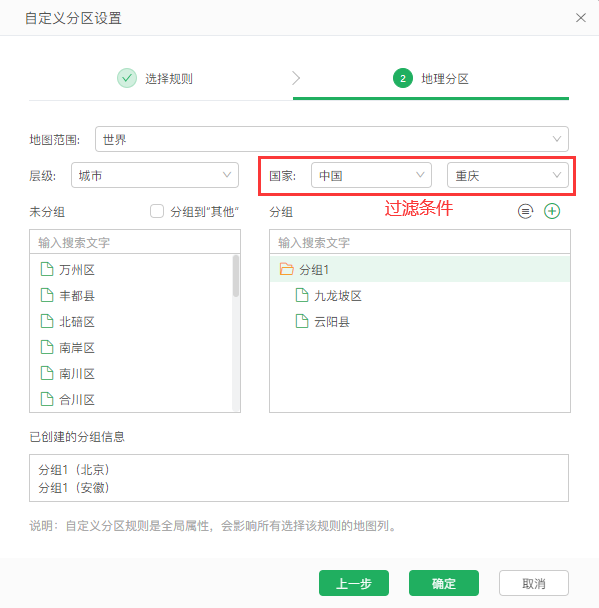Click the 取消 button
Viewport: 599px width, 608px height.
534,583
